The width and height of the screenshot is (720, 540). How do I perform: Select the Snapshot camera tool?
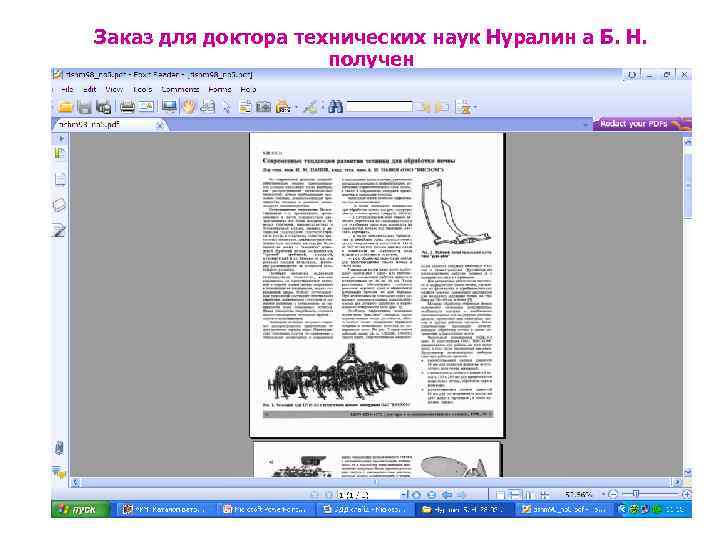coord(264,107)
